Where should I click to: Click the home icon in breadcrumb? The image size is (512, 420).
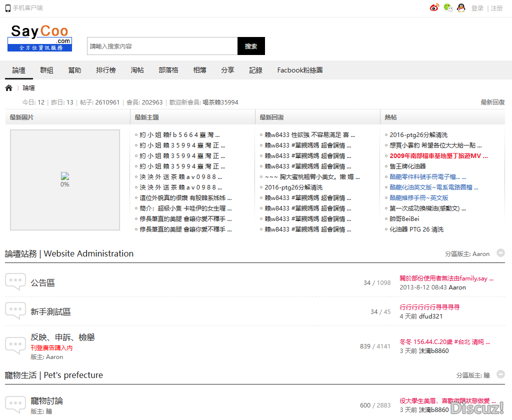click(9, 88)
